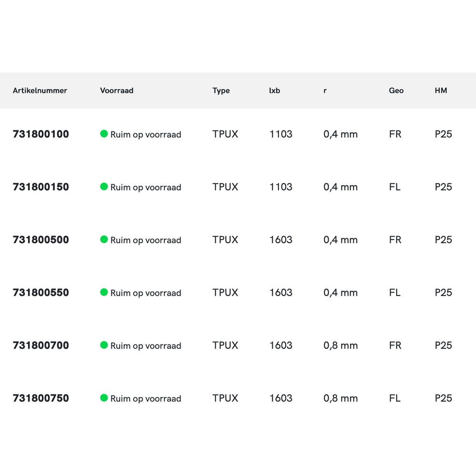Select FL geometry in 731800750 row
The width and height of the screenshot is (476, 476).
[395, 398]
